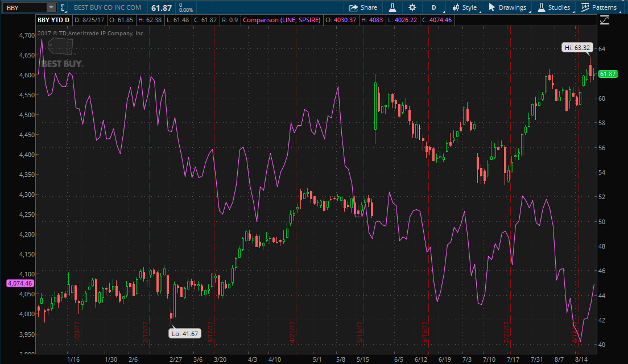Image resolution: width=628 pixels, height=364 pixels.
Task: Open the Patterns menu
Action: 599,7
